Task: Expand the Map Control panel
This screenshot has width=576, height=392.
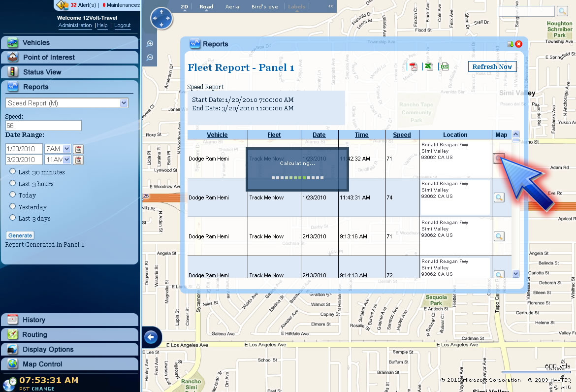Action: point(70,364)
